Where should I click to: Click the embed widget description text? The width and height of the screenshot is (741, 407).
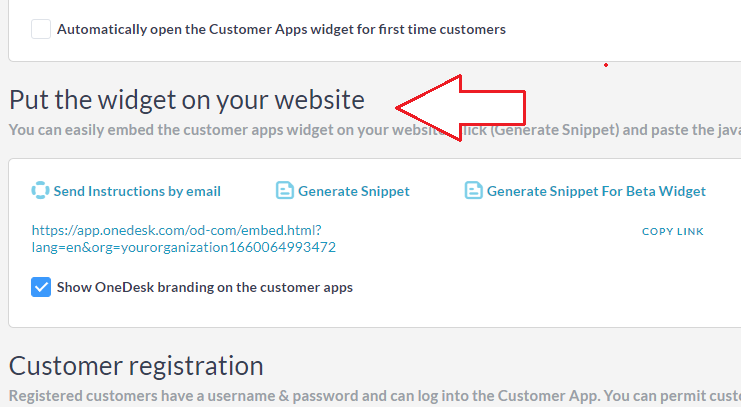coord(200,130)
